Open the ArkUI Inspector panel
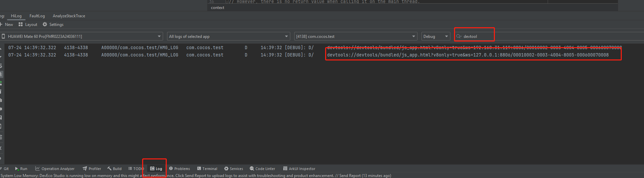Screen dimensions: 644x178 point(299,169)
